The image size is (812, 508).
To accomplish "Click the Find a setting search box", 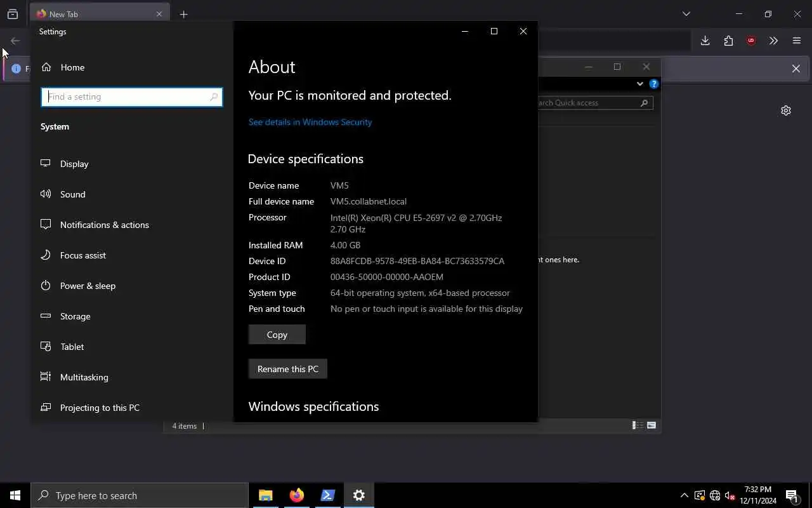I will coord(132,97).
